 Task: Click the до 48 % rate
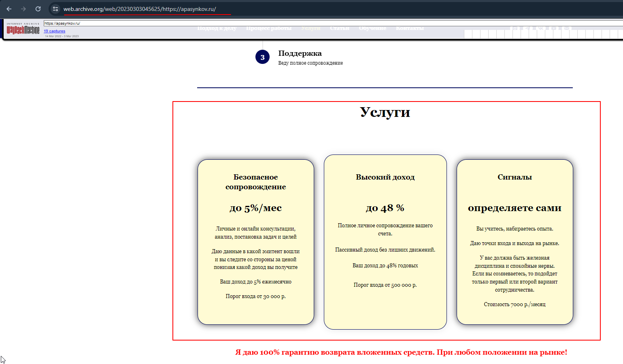[x=385, y=208]
